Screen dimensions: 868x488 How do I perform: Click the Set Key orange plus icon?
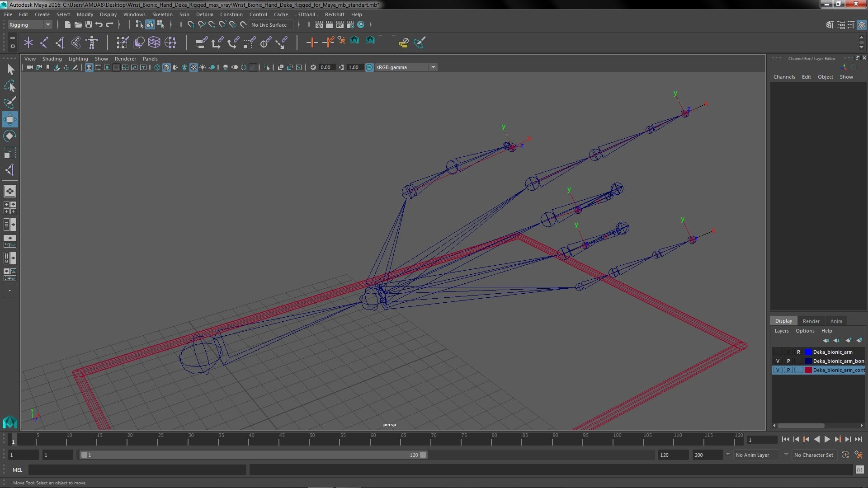(311, 43)
